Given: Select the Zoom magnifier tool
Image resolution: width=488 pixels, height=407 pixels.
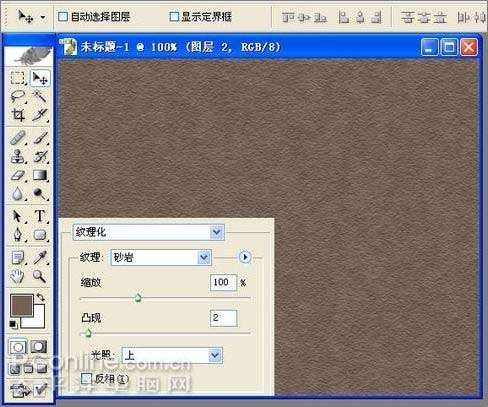Looking at the screenshot, I should click(x=40, y=276).
